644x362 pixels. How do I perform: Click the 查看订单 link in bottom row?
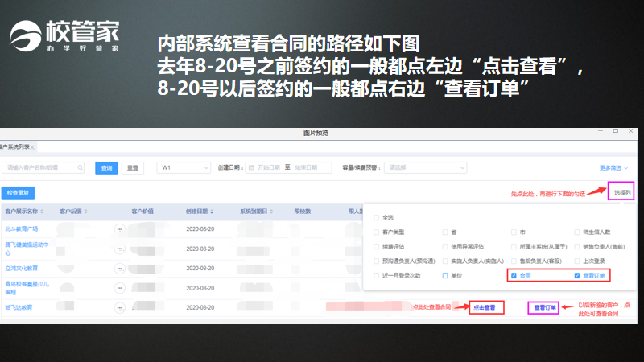click(x=545, y=307)
